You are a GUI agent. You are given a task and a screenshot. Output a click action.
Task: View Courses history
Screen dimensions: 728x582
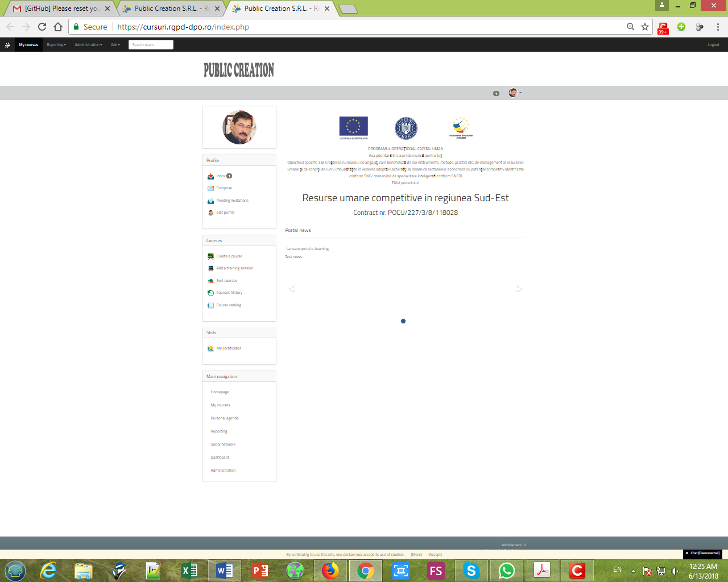(229, 292)
